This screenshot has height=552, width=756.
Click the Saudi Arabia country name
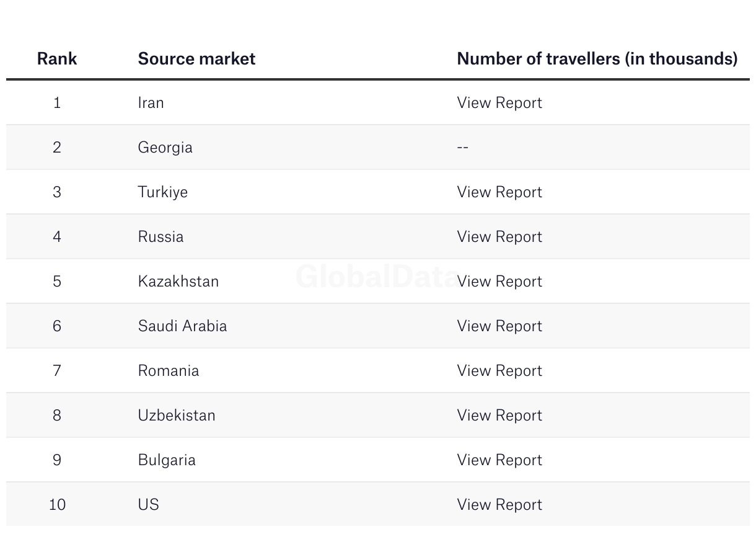tap(182, 326)
